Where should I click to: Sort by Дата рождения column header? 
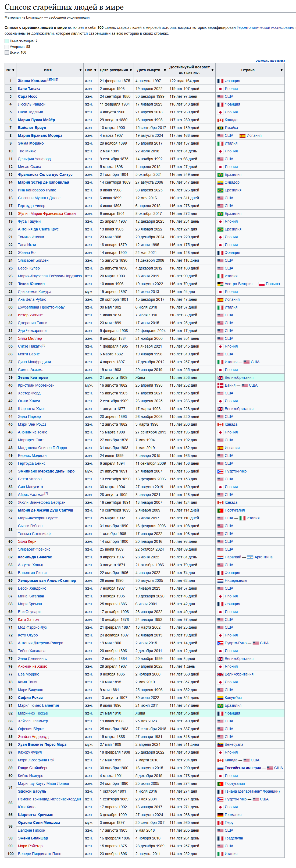pyautogui.click(x=116, y=70)
